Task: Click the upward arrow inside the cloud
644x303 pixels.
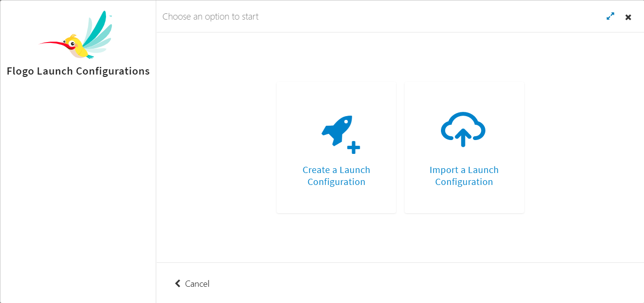Action: 462,137
